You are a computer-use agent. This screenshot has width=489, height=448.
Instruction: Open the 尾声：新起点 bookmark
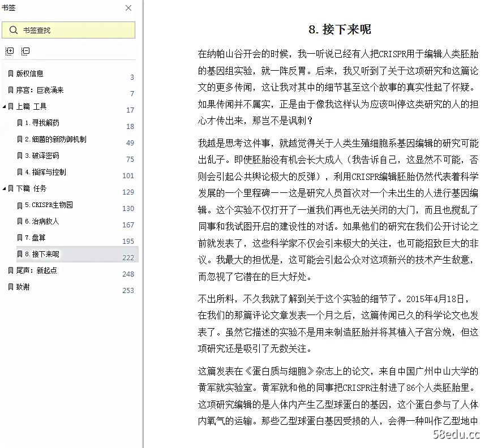pos(36,270)
